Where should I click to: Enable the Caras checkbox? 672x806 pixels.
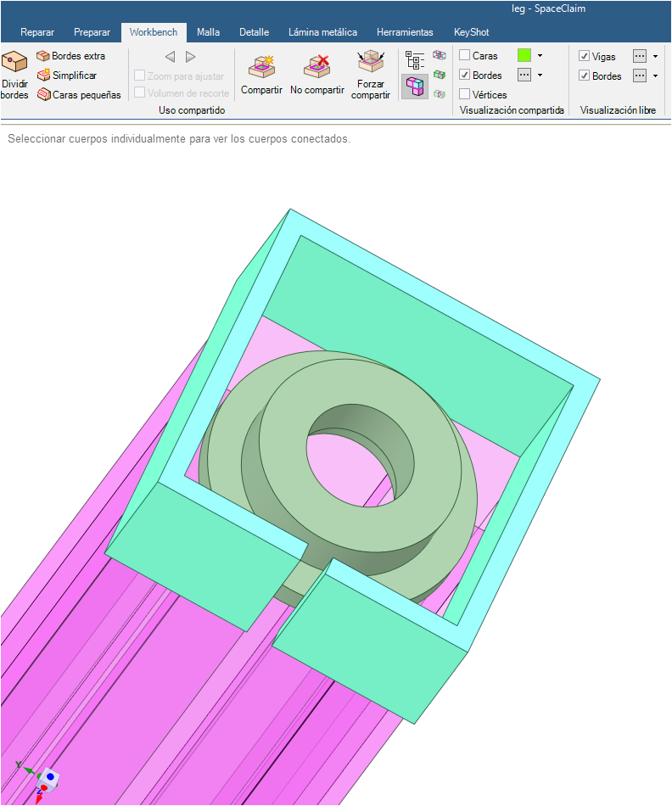(x=465, y=55)
